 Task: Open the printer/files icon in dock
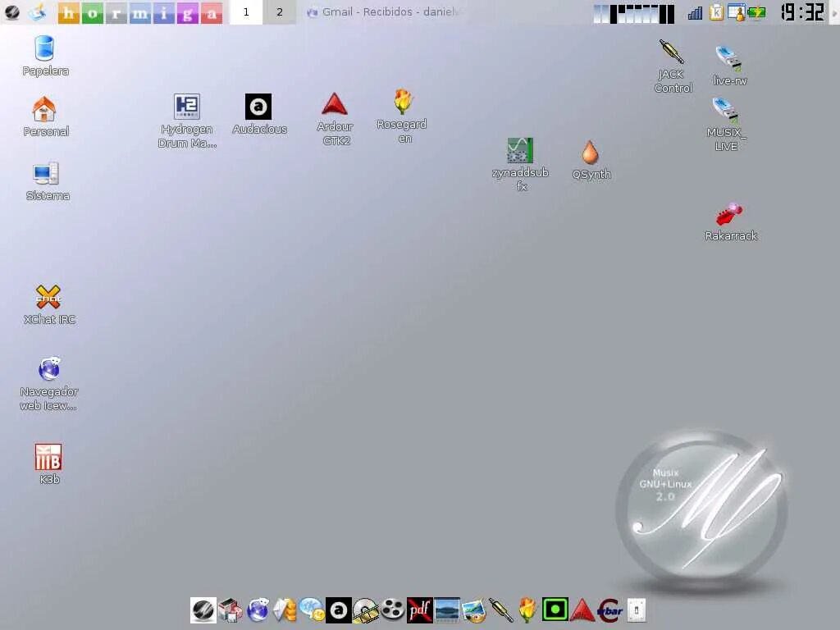tap(231, 610)
